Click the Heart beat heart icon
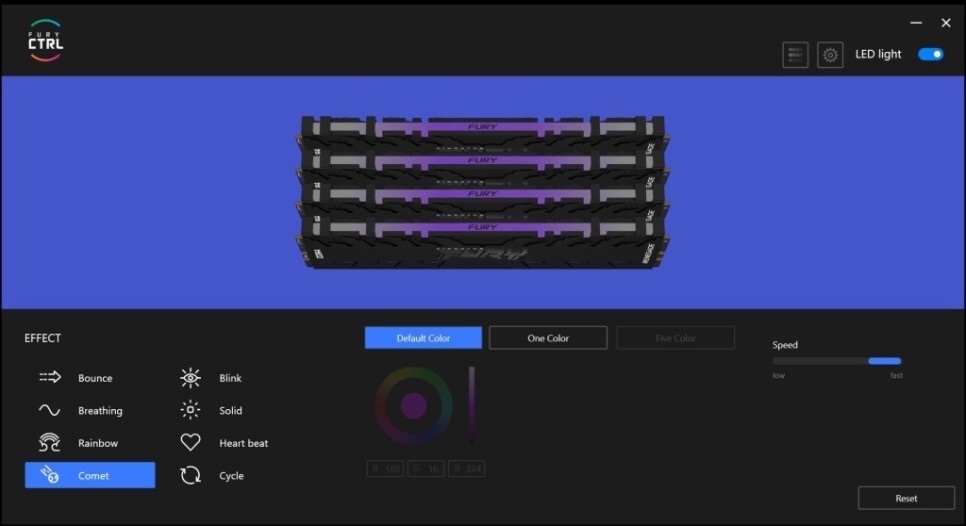Screen dimensions: 966x526 (190, 442)
